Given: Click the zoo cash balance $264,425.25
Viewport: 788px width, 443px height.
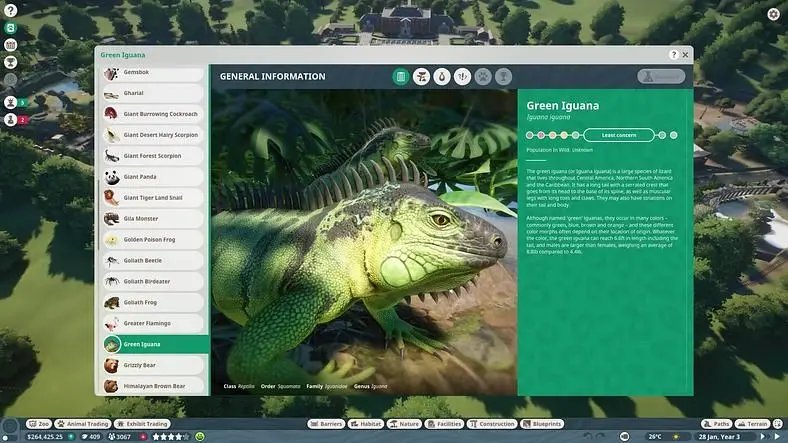Looking at the screenshot, I should [x=45, y=437].
